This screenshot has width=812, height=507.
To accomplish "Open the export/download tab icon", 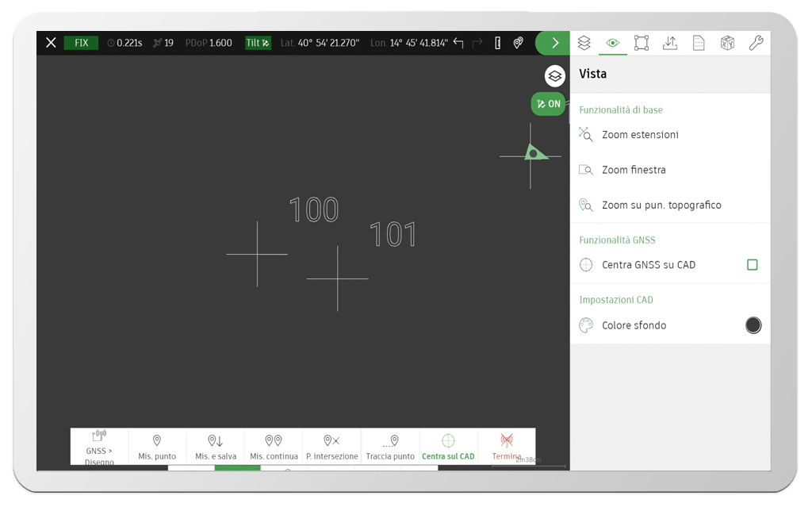I will pos(670,43).
